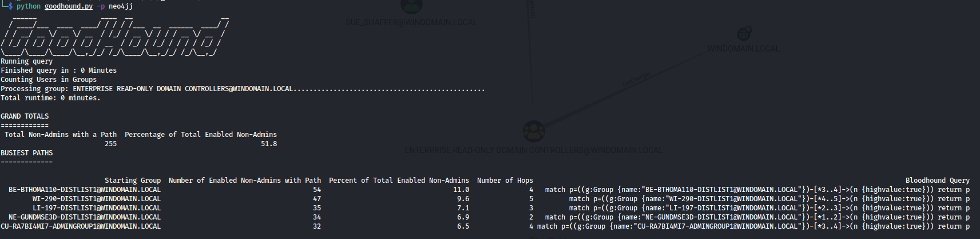Click the hops value 2 in NE-GUNDMSE3D row
This screenshot has height=239, width=980.
coord(531,217)
